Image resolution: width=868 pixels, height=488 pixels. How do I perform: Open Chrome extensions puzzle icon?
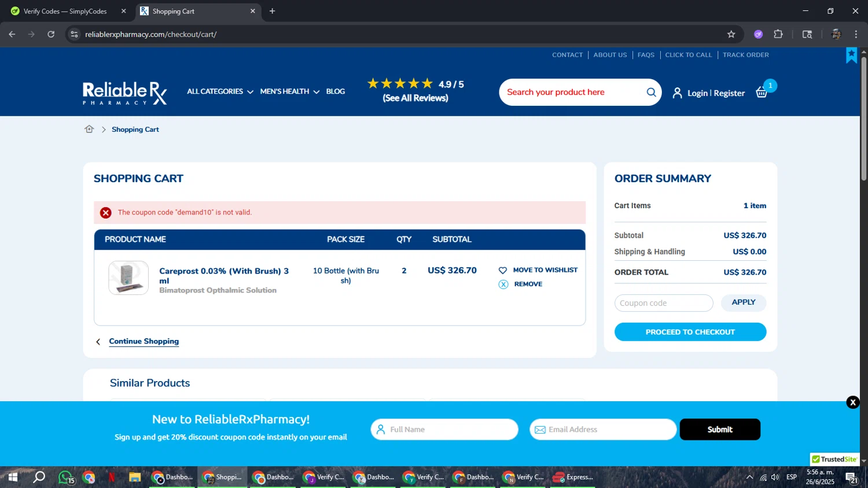(x=778, y=34)
